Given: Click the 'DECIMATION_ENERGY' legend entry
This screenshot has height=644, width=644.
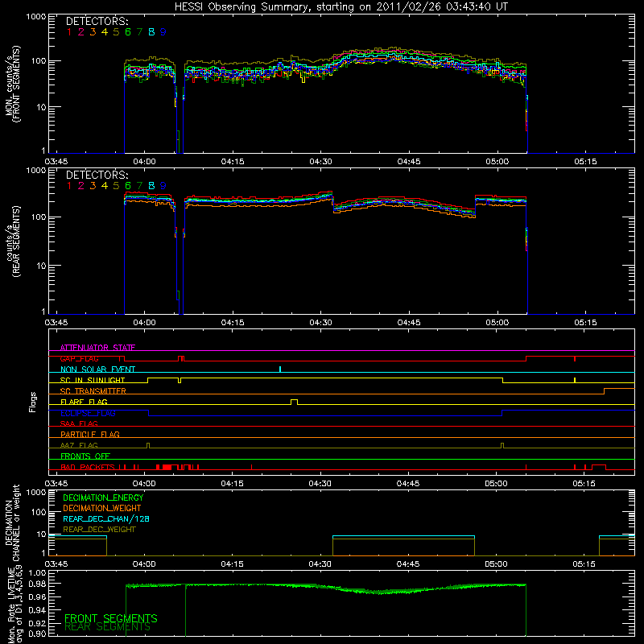Looking at the screenshot, I should click(103, 497).
